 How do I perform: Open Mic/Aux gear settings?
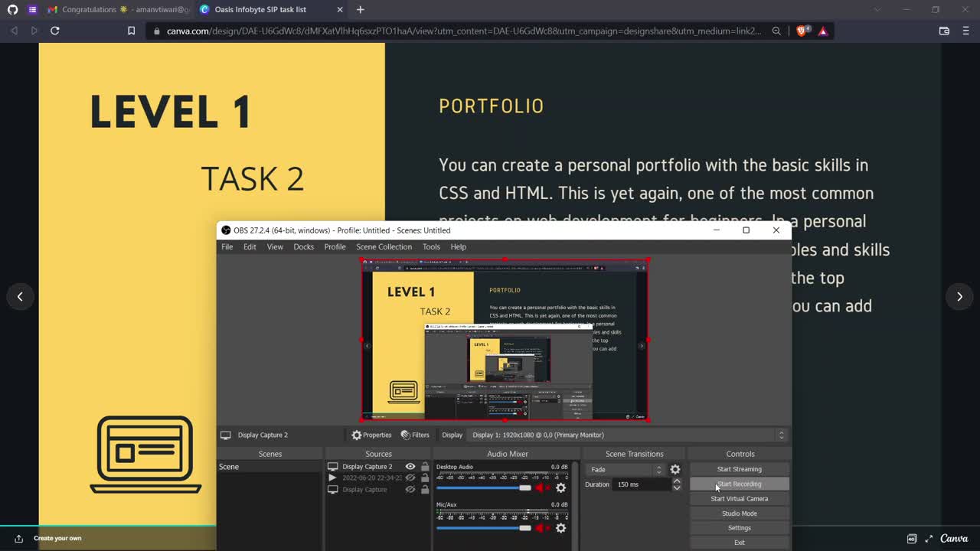(x=560, y=528)
